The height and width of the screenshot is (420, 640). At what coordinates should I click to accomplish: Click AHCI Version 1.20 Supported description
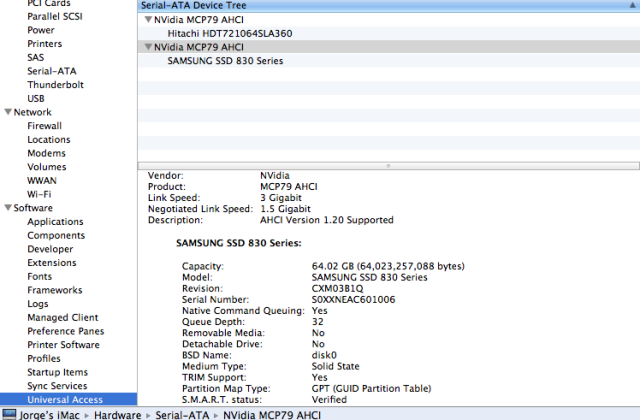327,220
